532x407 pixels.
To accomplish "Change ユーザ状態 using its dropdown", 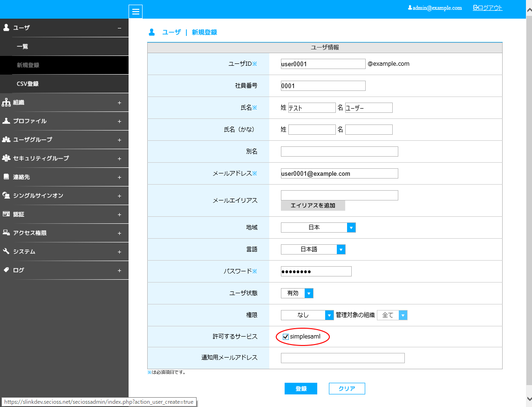I will tap(308, 293).
